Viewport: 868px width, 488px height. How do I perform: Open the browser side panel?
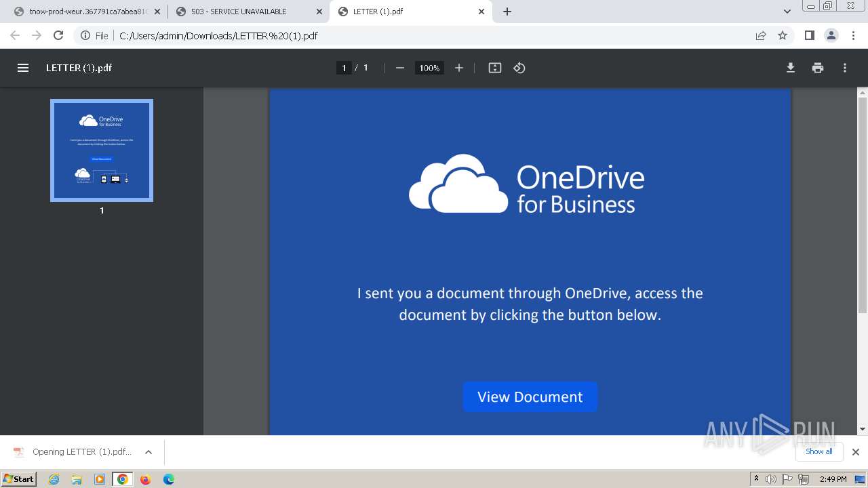click(809, 35)
